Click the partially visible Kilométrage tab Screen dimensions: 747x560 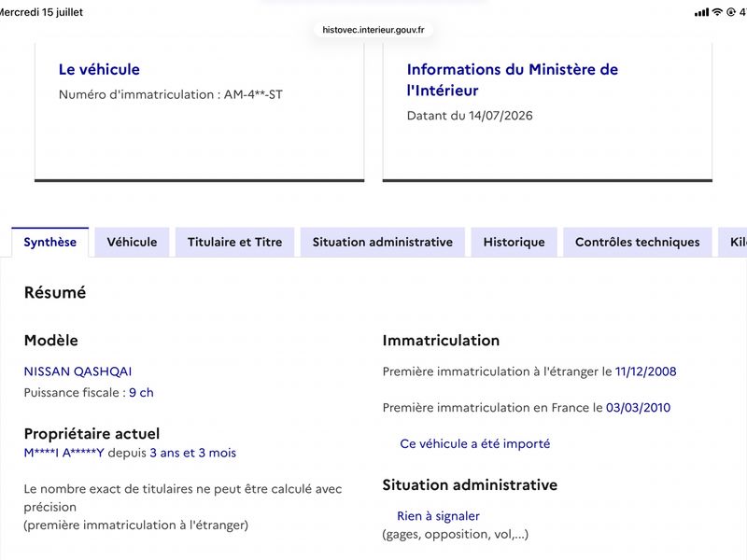pyautogui.click(x=733, y=242)
